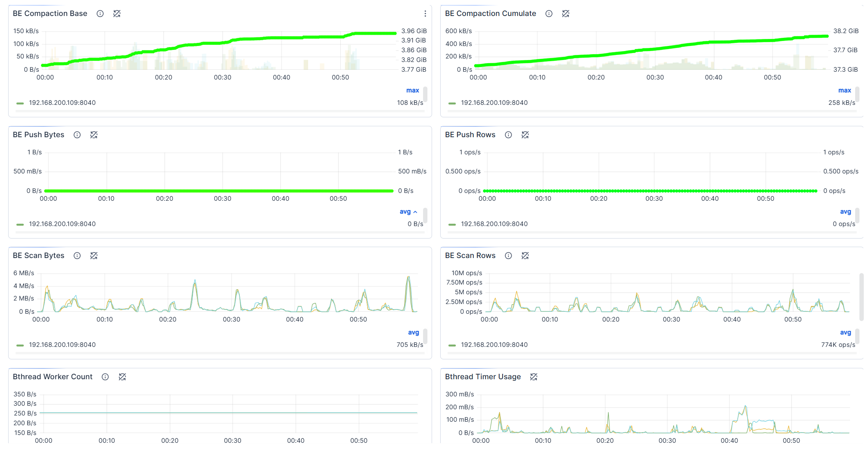Viewport: 868px width, 449px height.
Task: Toggle 192.168.200.109:8040 series in BE Scan Bytes legend
Action: 62,345
